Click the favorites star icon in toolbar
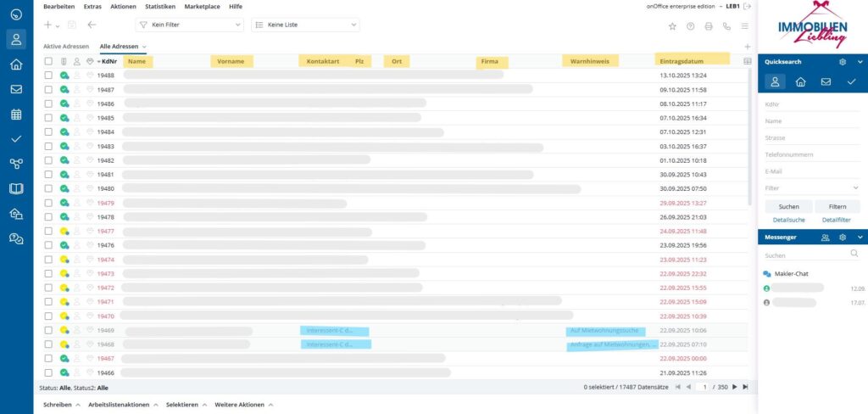This screenshot has height=414, width=868. coord(672,25)
